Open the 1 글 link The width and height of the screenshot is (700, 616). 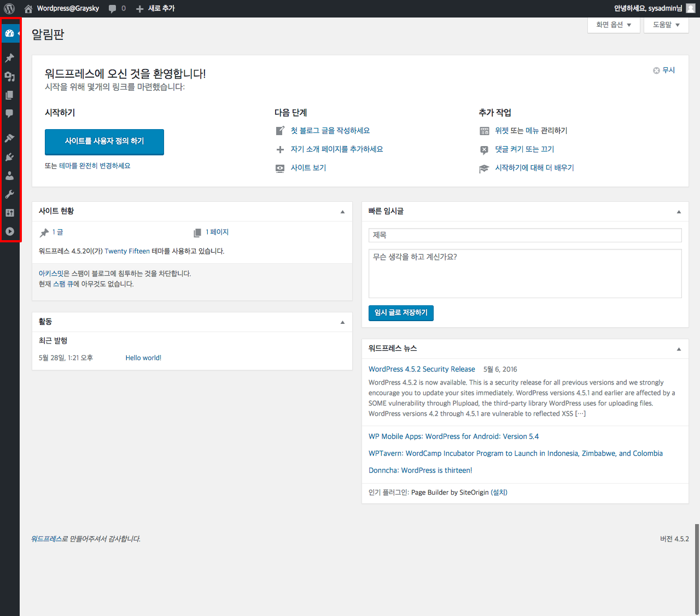[x=57, y=233]
